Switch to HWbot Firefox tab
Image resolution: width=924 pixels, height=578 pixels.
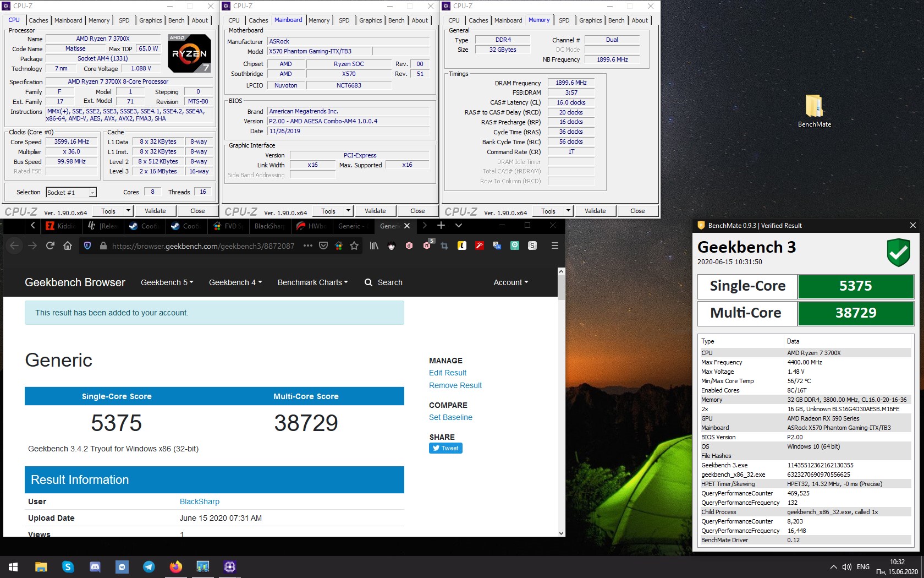point(312,226)
